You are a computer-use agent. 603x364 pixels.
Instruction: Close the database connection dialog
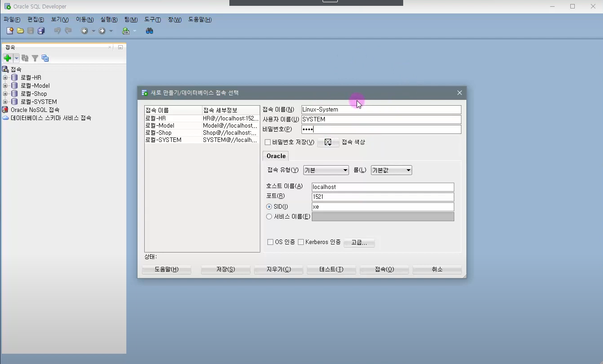460,93
